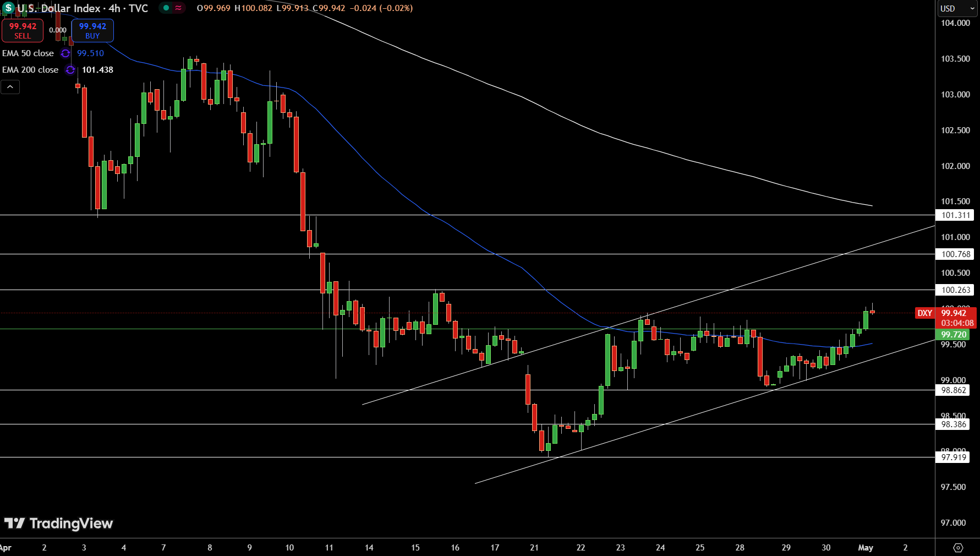Screen dimensions: 980x556
Task: Select the horizontal line label 101.311
Action: [x=955, y=215]
